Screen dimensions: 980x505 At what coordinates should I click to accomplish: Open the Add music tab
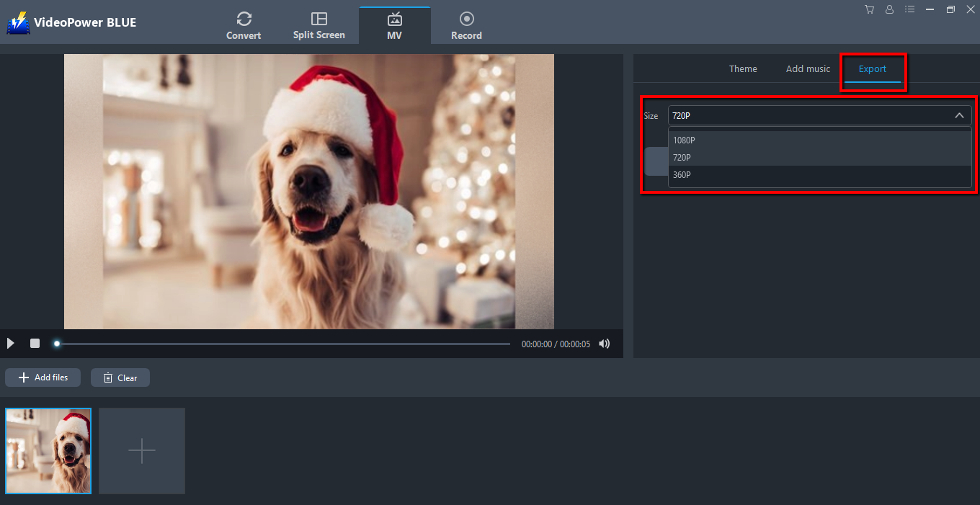(807, 68)
